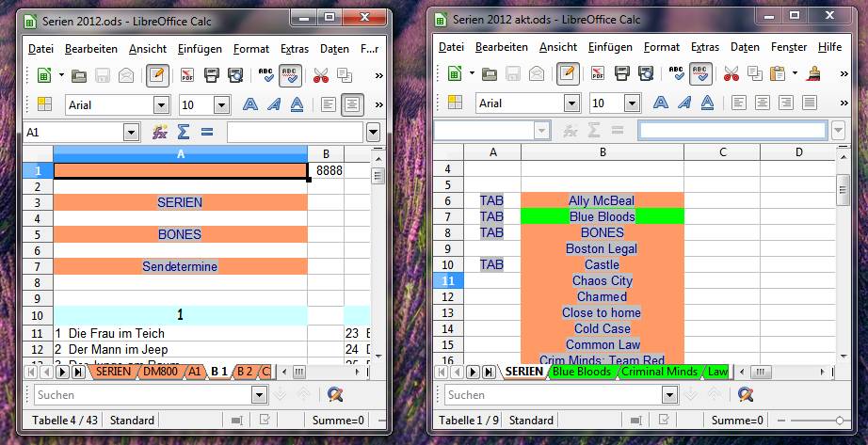Image resolution: width=868 pixels, height=445 pixels.
Task: Justify text in Serien 2012 akt.ods
Action: tap(810, 102)
